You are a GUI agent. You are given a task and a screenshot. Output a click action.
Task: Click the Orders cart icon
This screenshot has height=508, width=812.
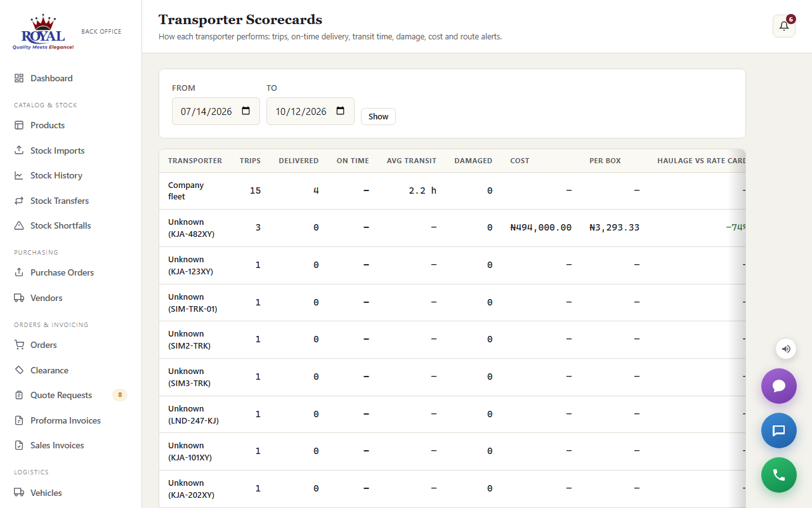19,345
